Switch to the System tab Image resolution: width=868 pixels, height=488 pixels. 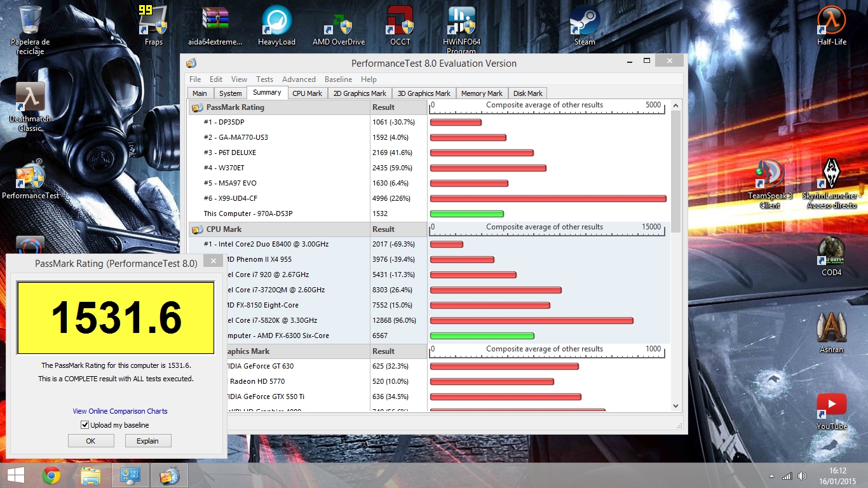230,93
